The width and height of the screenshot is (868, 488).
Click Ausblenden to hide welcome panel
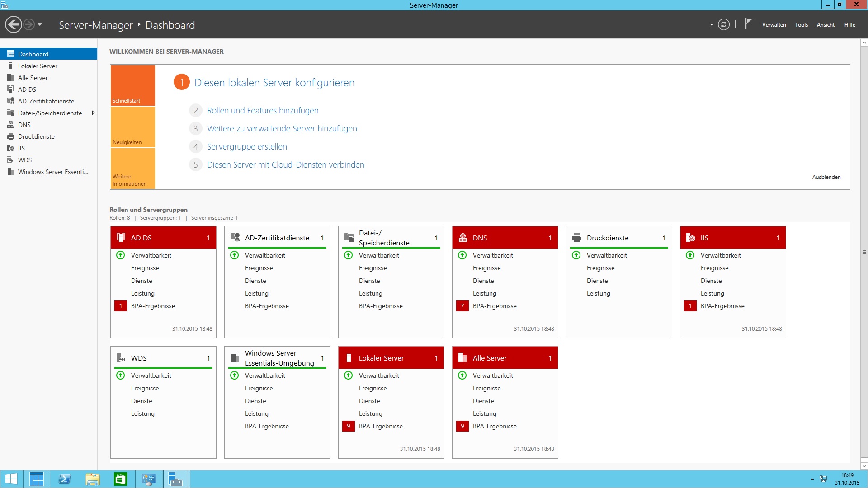826,177
